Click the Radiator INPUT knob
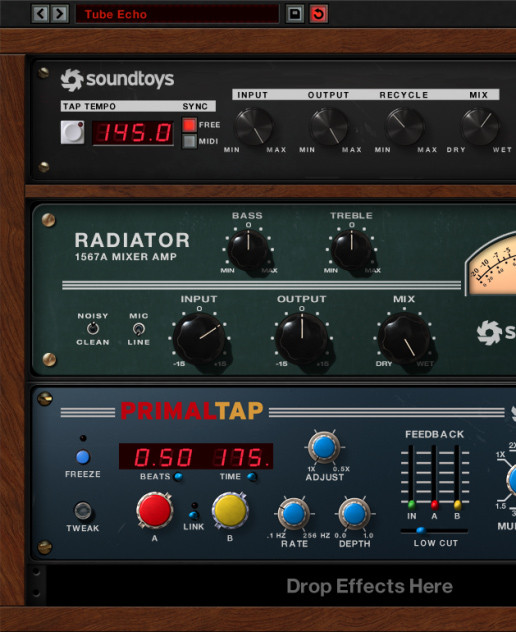The height and width of the screenshot is (632, 516). point(199,339)
